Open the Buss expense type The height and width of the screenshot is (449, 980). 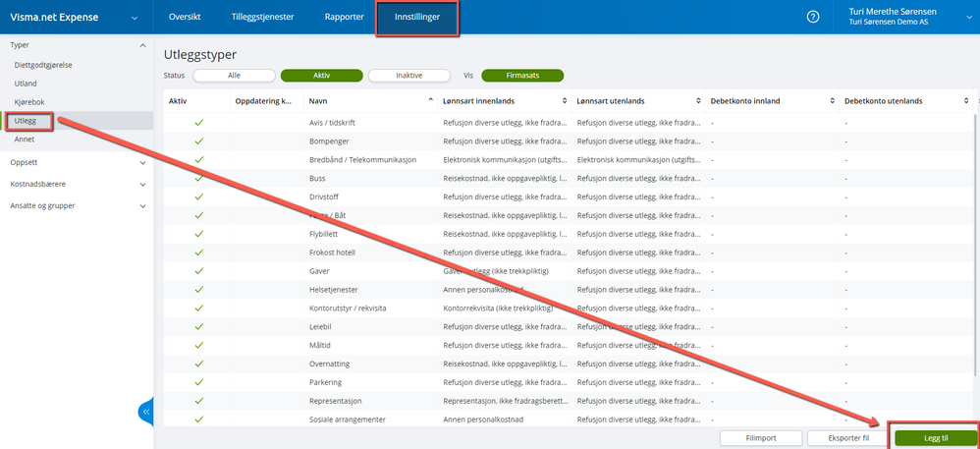click(317, 178)
